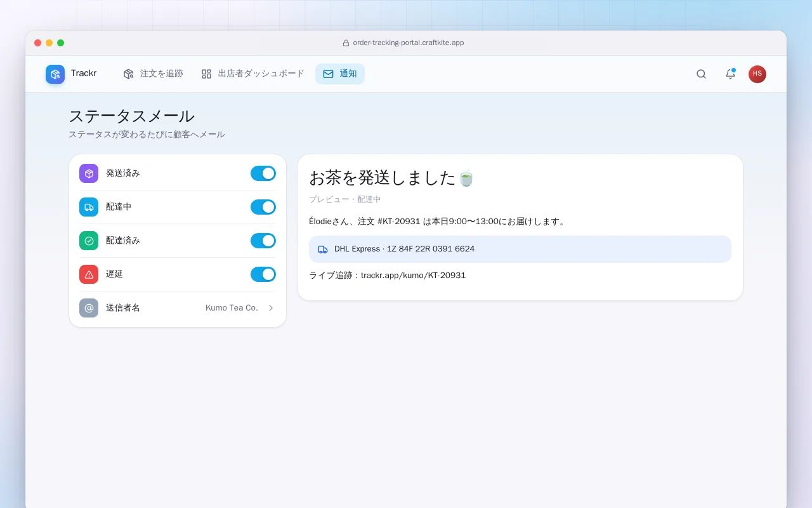This screenshot has height=508, width=812.
Task: Expand 送信者名 with the chevron arrow
Action: click(x=271, y=308)
